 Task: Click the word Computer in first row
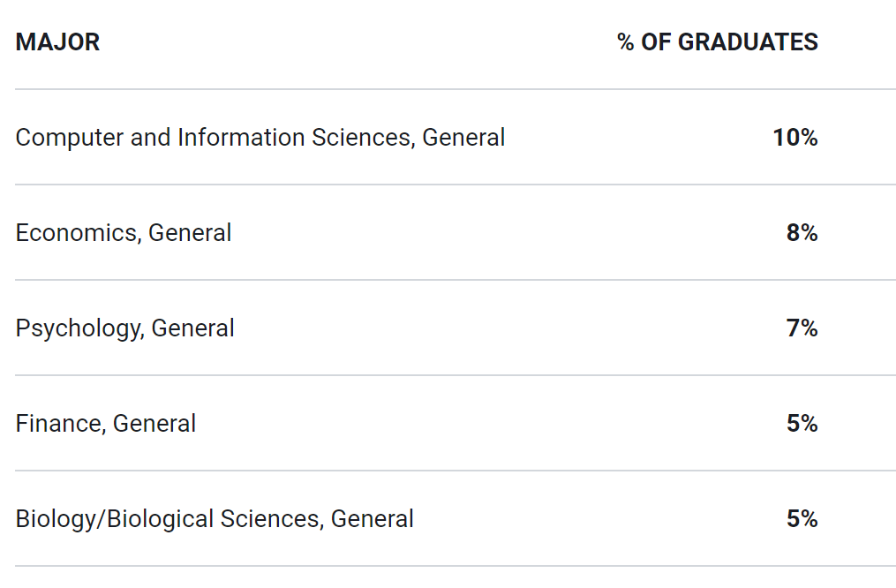coord(69,139)
